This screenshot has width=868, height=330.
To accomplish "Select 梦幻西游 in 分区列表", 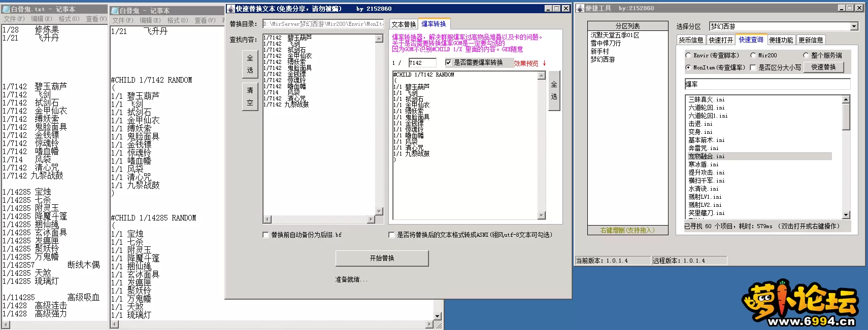I will point(603,60).
